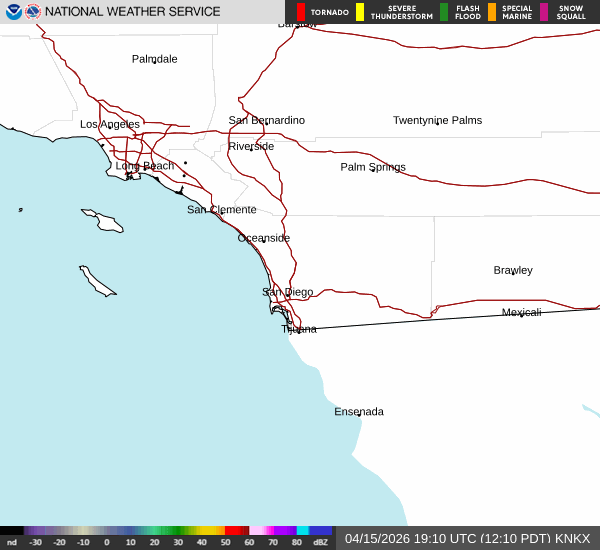Select the magenta Snow Squall legend swatch

544,12
